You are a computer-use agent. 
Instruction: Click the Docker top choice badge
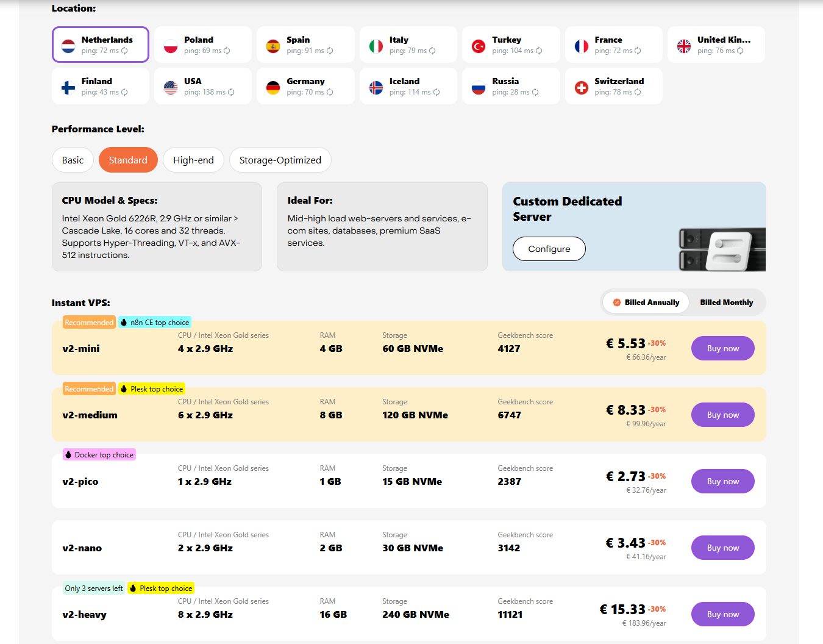(99, 455)
